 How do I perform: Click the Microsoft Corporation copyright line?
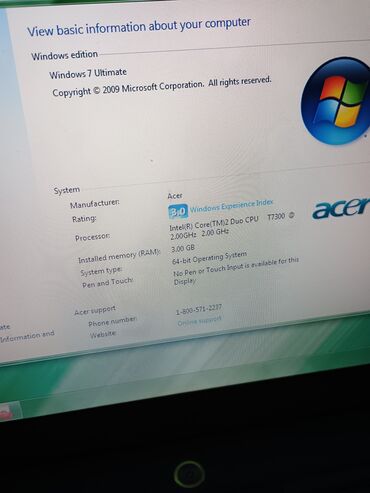point(162,86)
